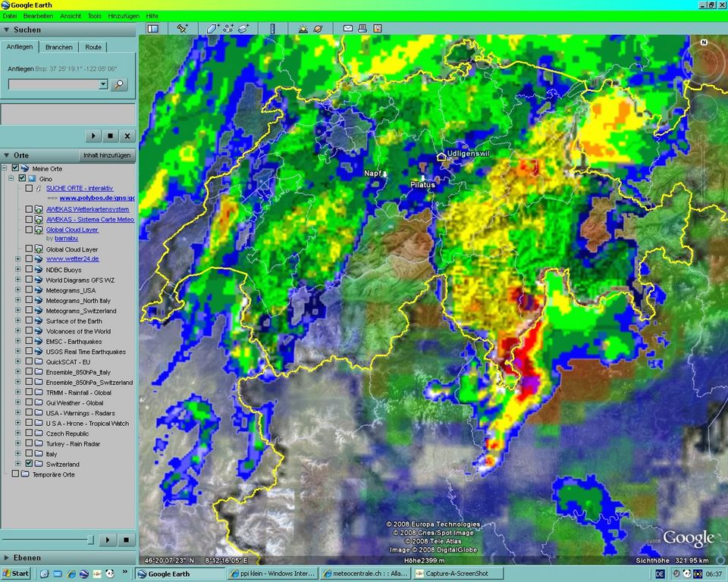Viewport: 728px width, 582px height.
Task: Clear search results with the X button
Action: 127,136
